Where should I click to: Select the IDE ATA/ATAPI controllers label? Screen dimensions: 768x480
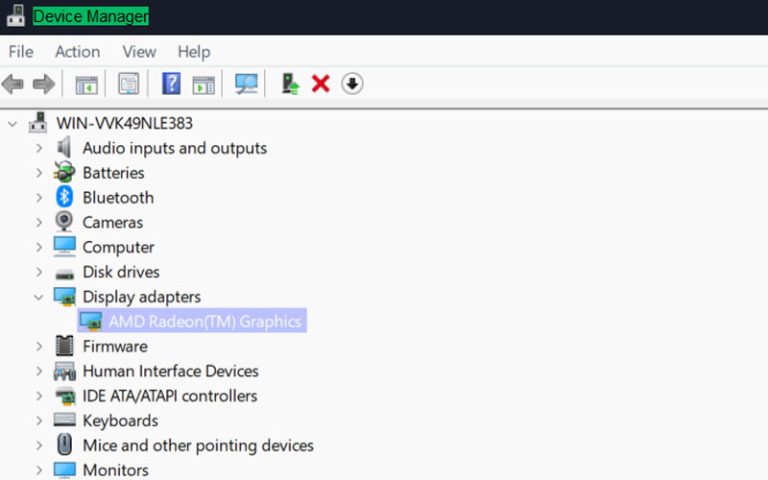click(170, 396)
